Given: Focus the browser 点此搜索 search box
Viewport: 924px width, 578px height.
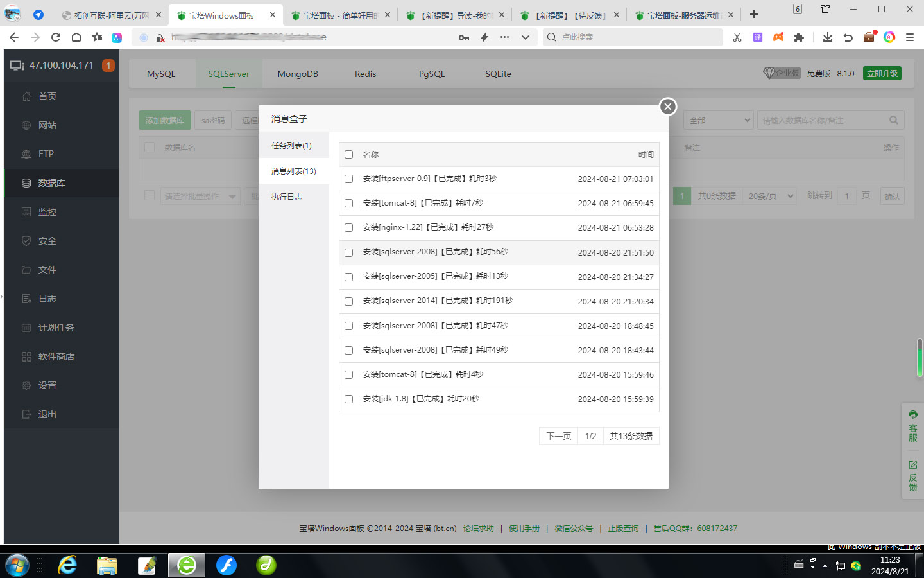Looking at the screenshot, I should point(633,37).
